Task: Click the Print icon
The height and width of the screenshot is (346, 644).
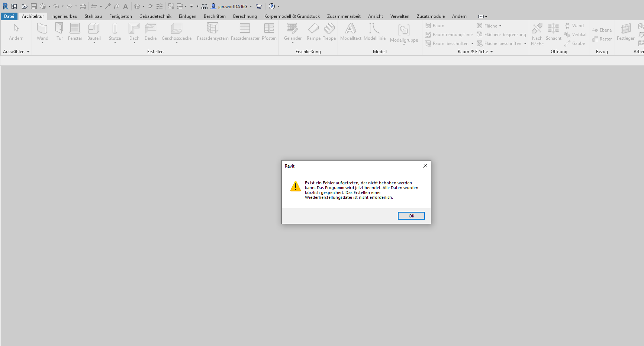Action: pyautogui.click(x=83, y=6)
